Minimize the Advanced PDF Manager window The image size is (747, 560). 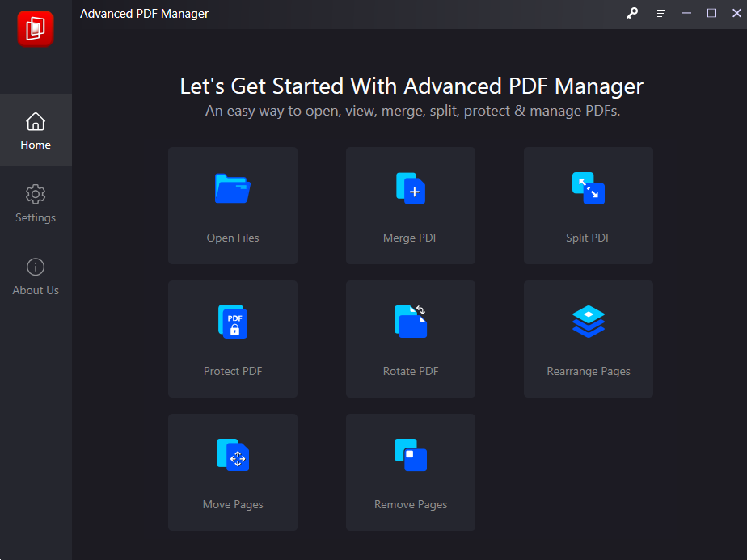click(x=686, y=13)
